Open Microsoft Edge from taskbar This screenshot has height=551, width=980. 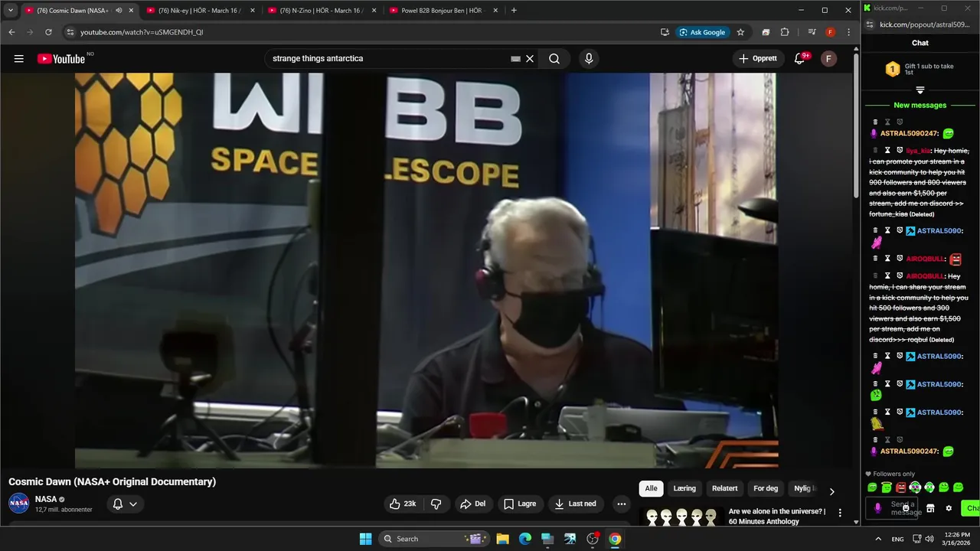coord(525,539)
